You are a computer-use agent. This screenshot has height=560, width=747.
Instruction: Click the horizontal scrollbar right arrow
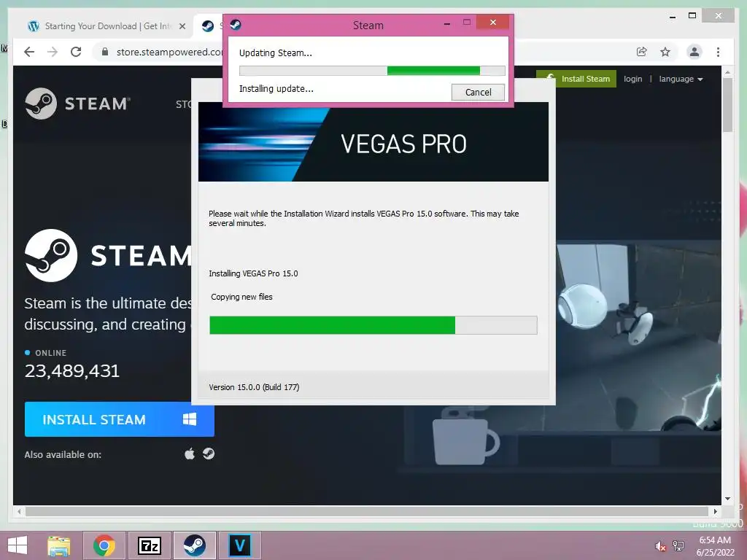(x=715, y=511)
